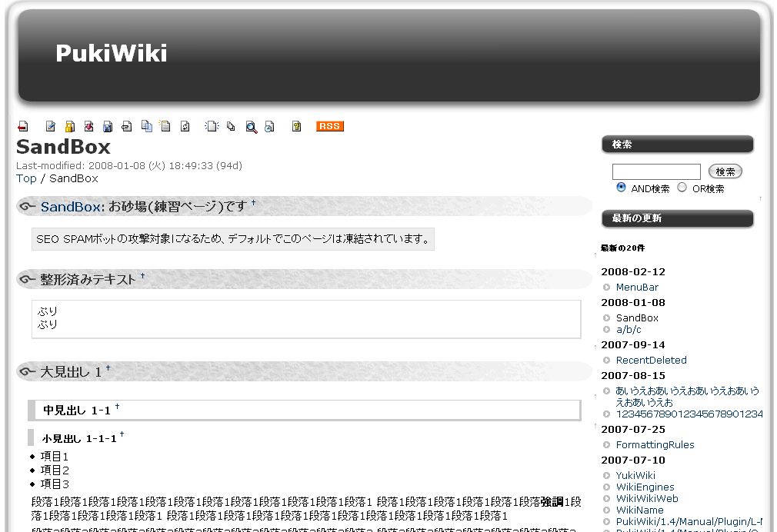Open the MenuBar link in recent updates
Screen dimensions: 777x532
tap(637, 287)
